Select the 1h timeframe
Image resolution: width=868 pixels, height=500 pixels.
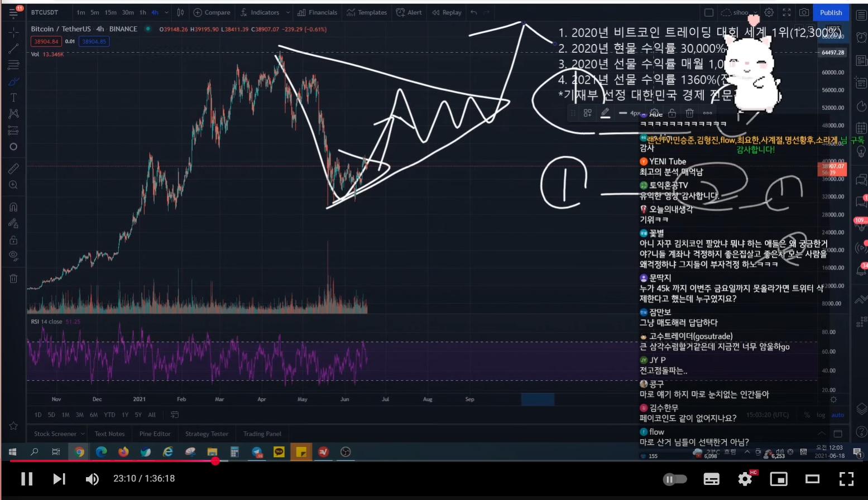[143, 12]
